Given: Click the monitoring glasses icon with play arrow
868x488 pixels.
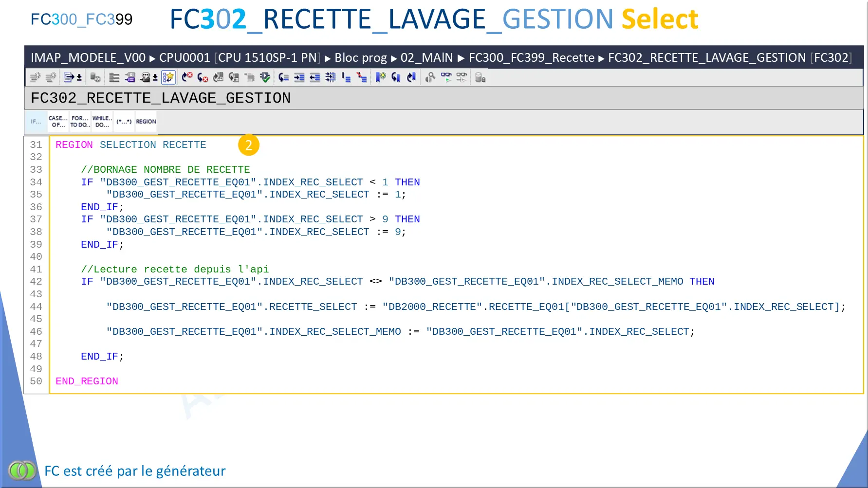Looking at the screenshot, I should [445, 77].
